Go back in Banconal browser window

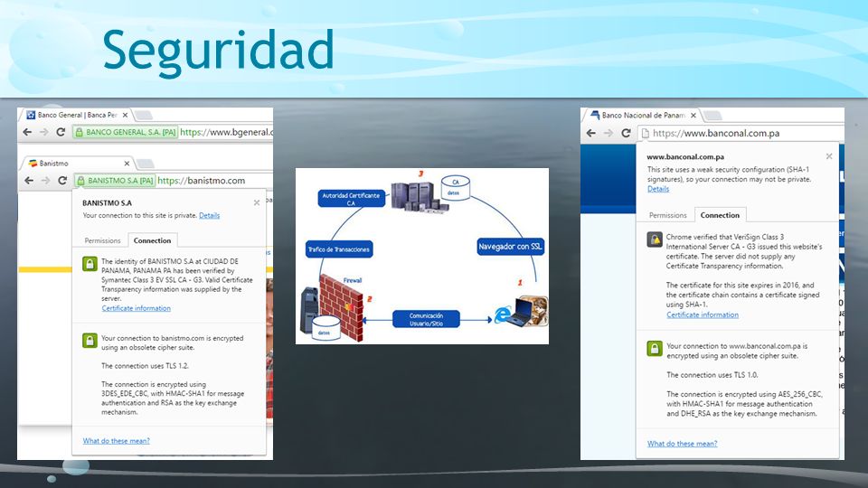click(590, 134)
